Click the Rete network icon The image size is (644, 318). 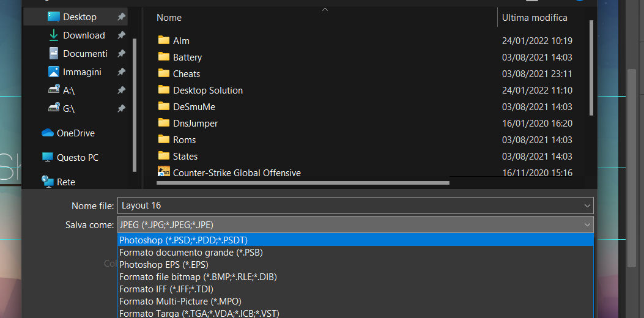pos(48,182)
